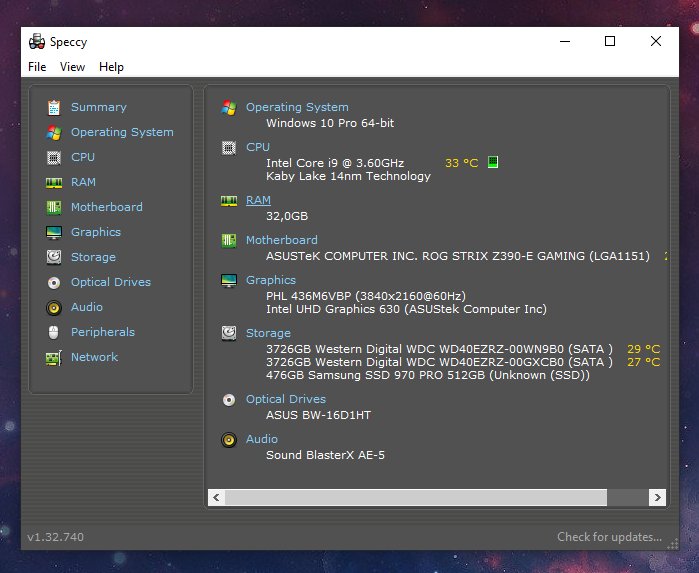This screenshot has height=573, width=699.
Task: Click the CPU chip icon in summary pane
Action: pos(229,148)
